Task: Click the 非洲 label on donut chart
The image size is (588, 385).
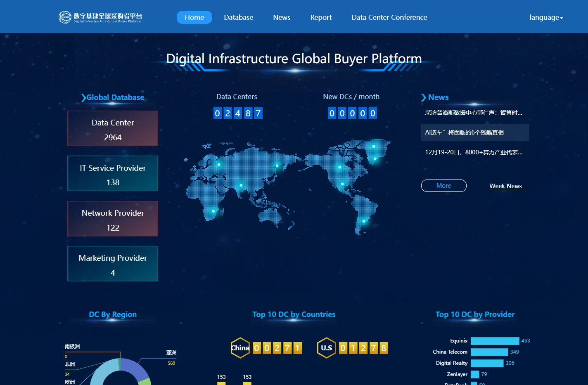Action: (x=70, y=364)
